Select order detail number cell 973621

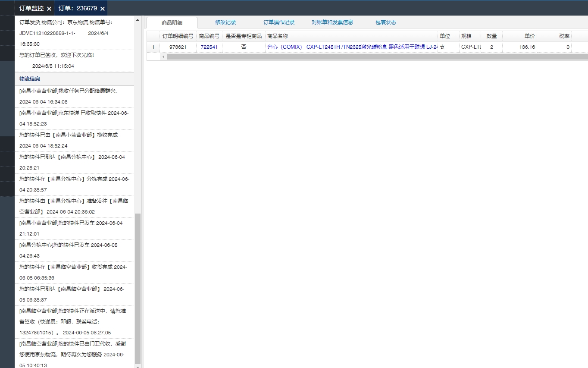pos(178,47)
